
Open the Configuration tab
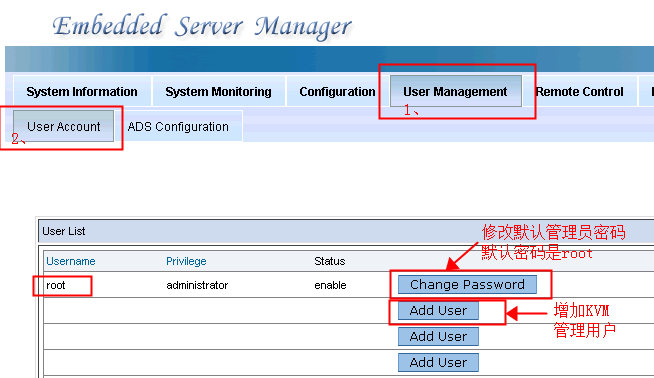coord(337,91)
